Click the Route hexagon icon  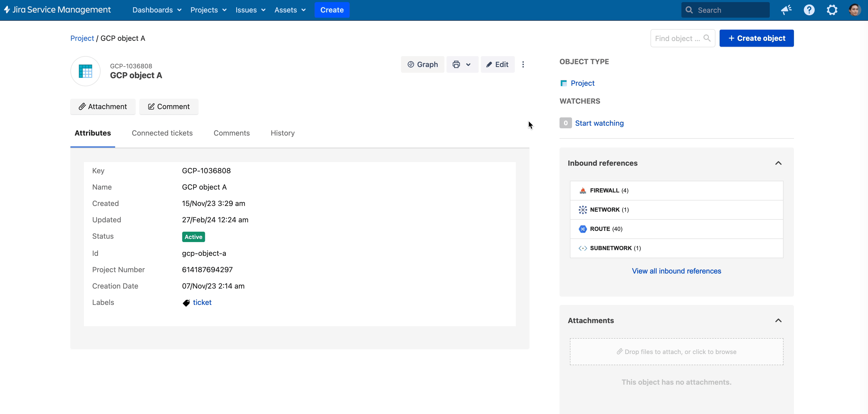coord(583,229)
